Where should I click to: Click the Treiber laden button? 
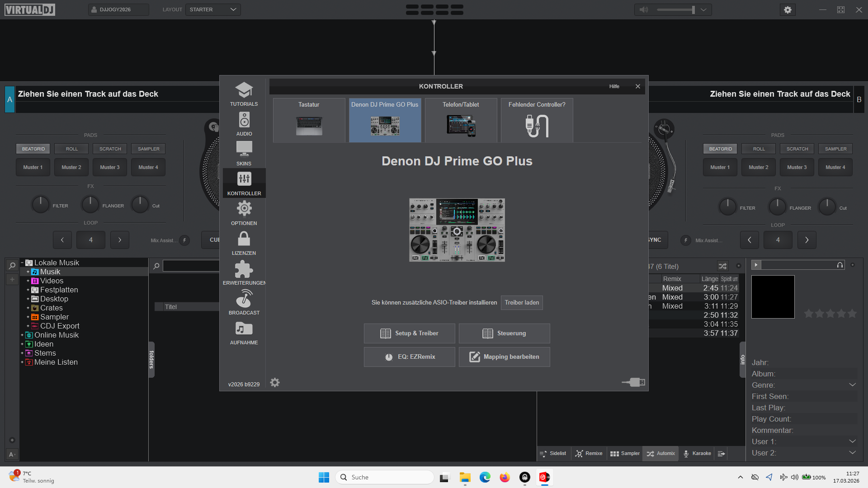coord(522,303)
